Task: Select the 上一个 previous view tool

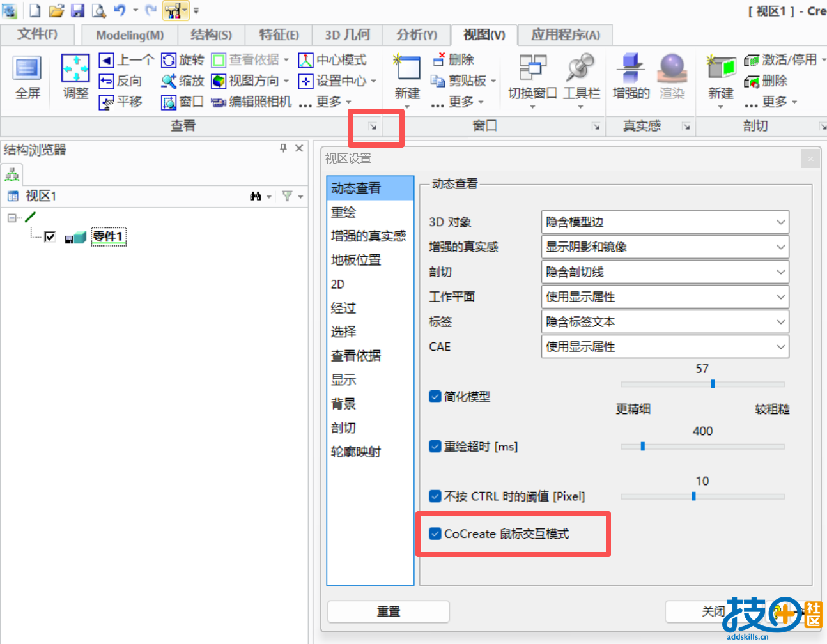Action: pyautogui.click(x=126, y=60)
